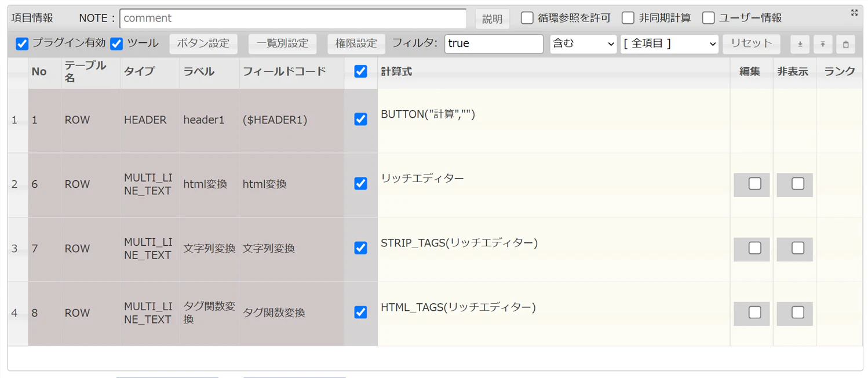Screen dimensions: 868x378
Task: Enable 非同期計算 checkbox
Action: (628, 18)
